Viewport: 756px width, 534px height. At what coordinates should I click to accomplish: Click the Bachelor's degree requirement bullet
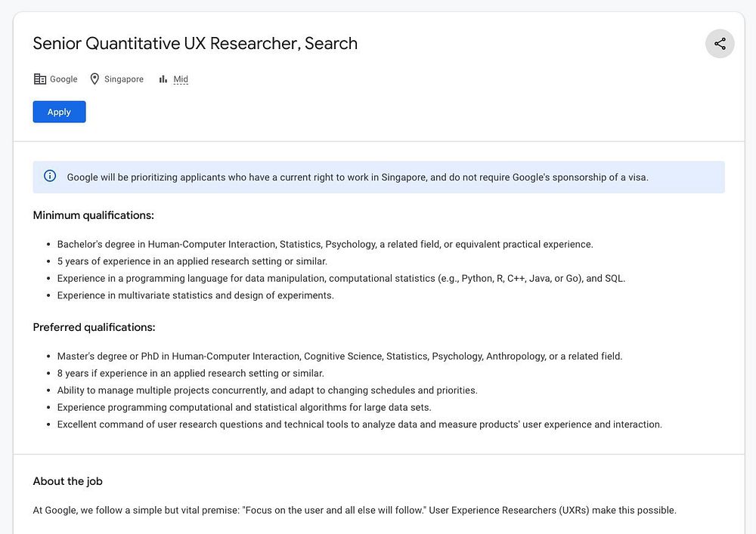coord(325,244)
